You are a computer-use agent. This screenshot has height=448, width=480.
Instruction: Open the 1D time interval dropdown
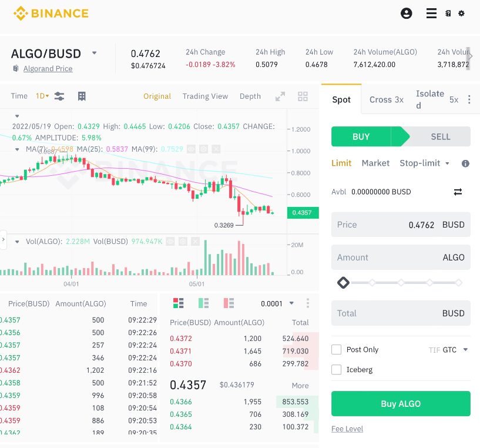pos(42,96)
